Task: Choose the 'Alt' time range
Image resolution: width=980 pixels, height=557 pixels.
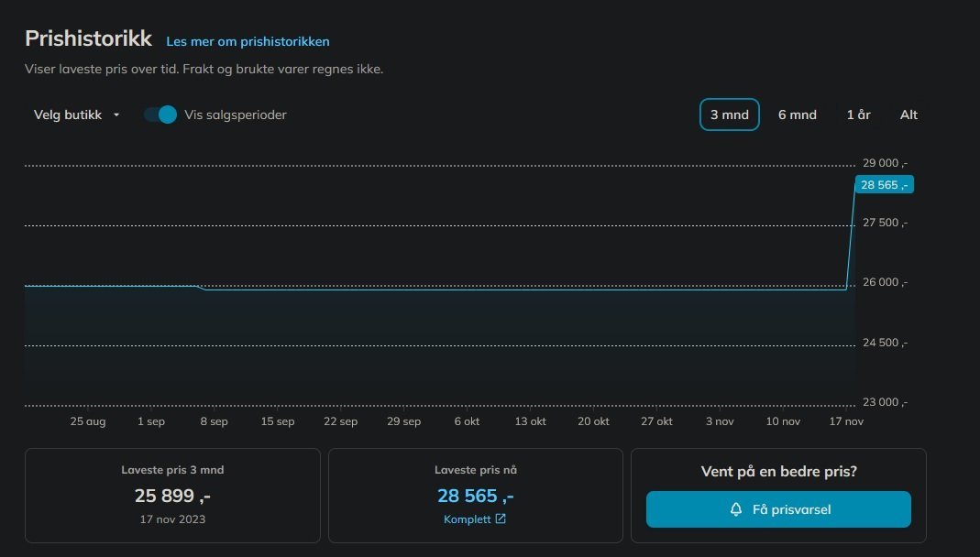Action: [x=908, y=115]
